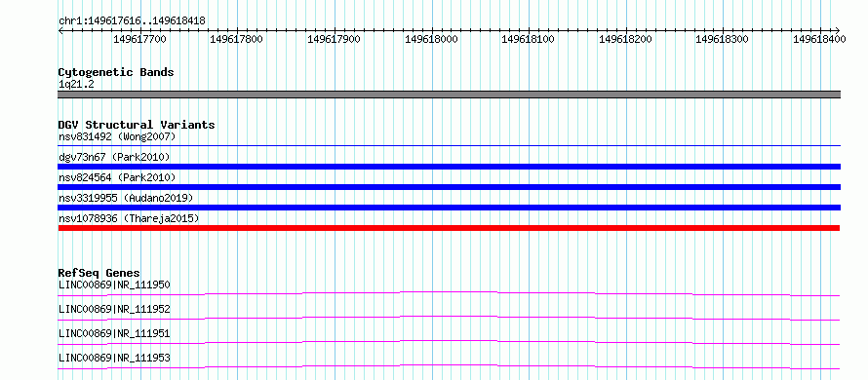
Task: Click ruler tick label 149617700
Action: pyautogui.click(x=139, y=39)
